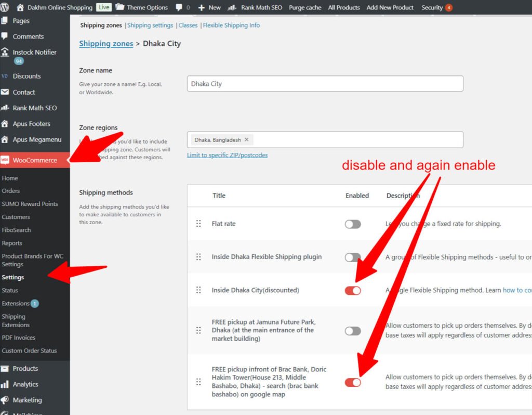Open the Shipping zones breadcrumb link

pyautogui.click(x=105, y=44)
